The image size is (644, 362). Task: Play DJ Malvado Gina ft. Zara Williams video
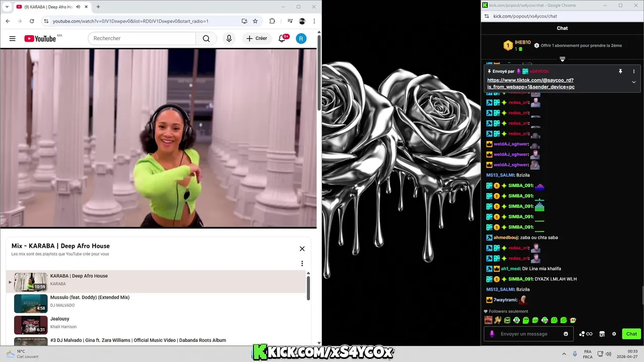tap(156, 341)
